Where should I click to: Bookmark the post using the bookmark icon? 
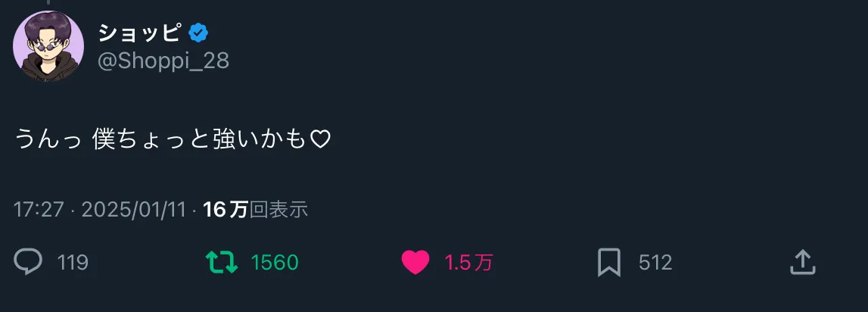(x=609, y=262)
